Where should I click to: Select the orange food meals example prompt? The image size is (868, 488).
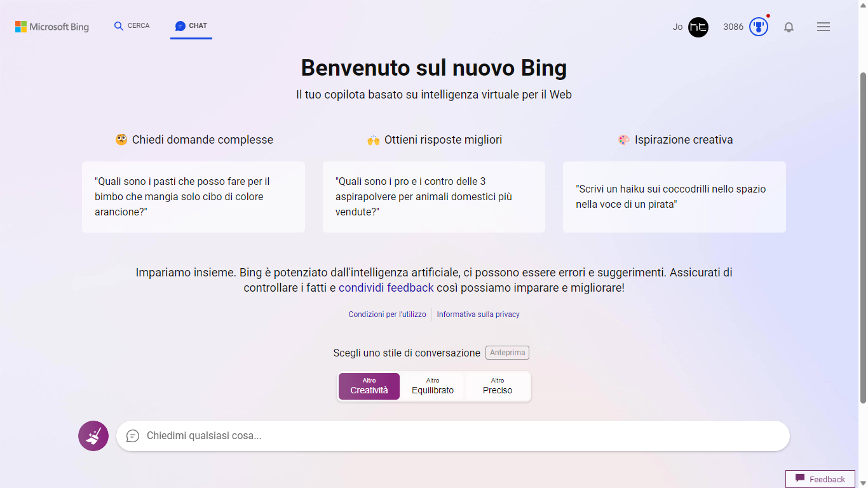pos(193,197)
